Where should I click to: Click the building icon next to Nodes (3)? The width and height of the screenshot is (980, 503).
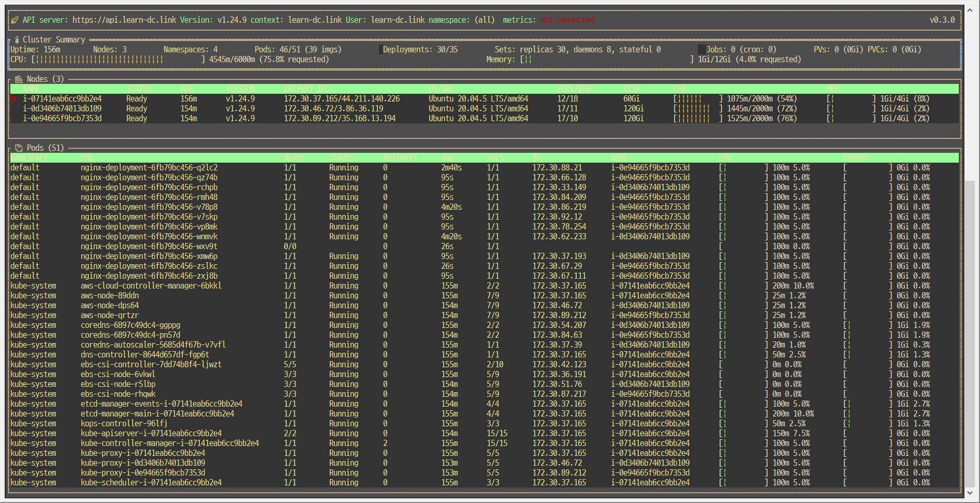tap(19, 79)
